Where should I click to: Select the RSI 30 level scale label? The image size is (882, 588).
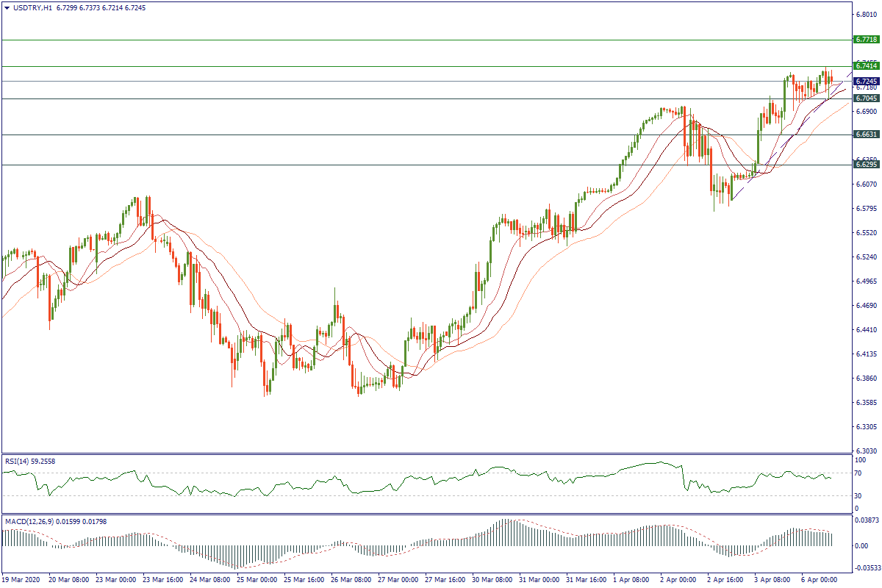(x=858, y=495)
